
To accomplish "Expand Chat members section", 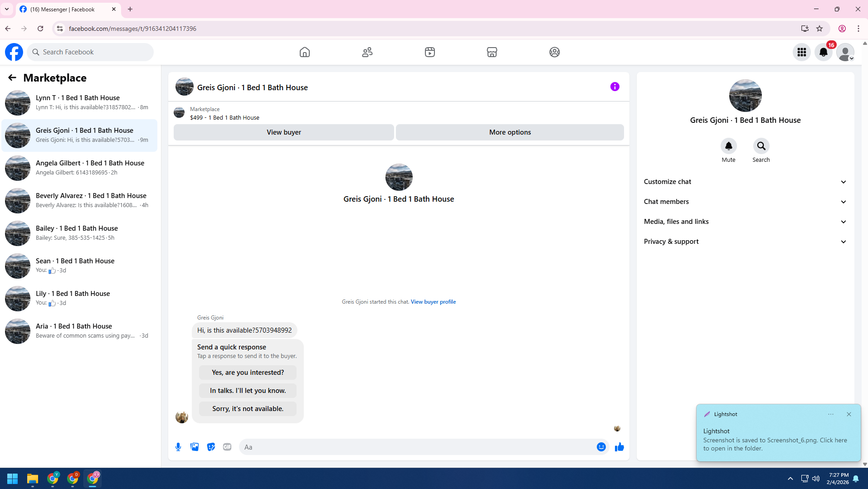I will [x=745, y=202].
